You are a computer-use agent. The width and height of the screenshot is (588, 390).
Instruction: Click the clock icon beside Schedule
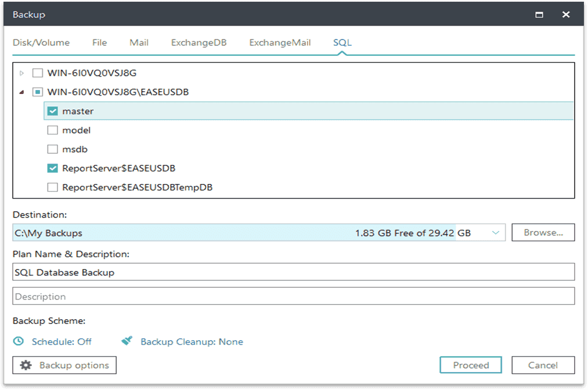[x=19, y=341]
